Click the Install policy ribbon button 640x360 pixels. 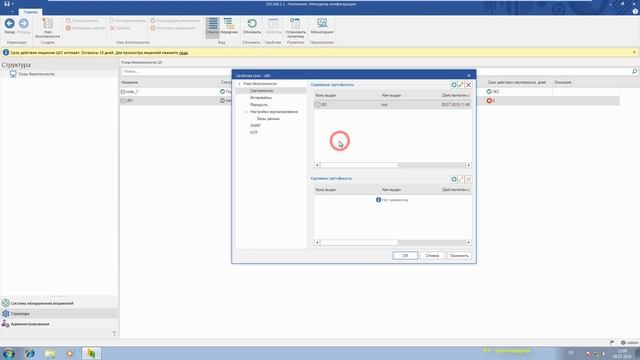[x=296, y=28]
